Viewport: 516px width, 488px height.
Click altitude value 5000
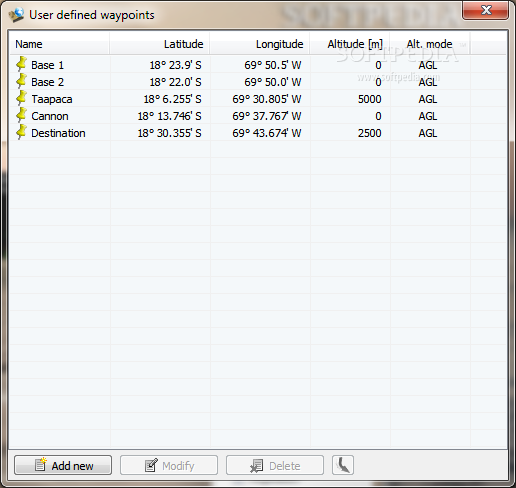[x=369, y=99]
